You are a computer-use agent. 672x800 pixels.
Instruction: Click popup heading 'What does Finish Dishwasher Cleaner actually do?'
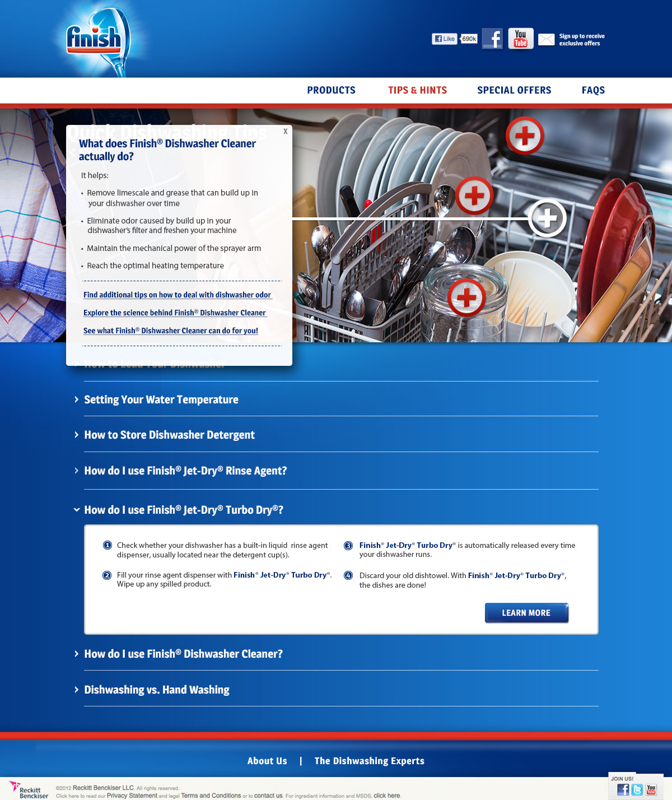pos(167,150)
